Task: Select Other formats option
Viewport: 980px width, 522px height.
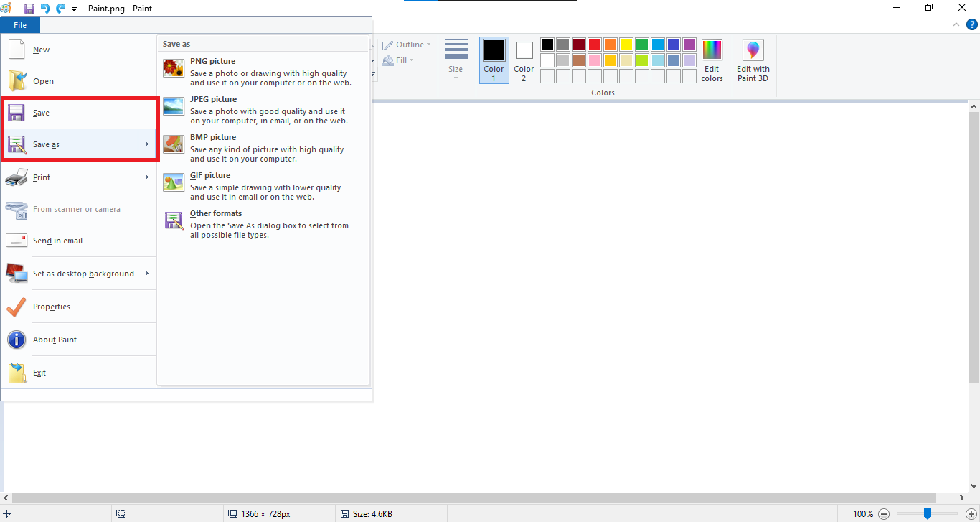Action: coord(263,225)
